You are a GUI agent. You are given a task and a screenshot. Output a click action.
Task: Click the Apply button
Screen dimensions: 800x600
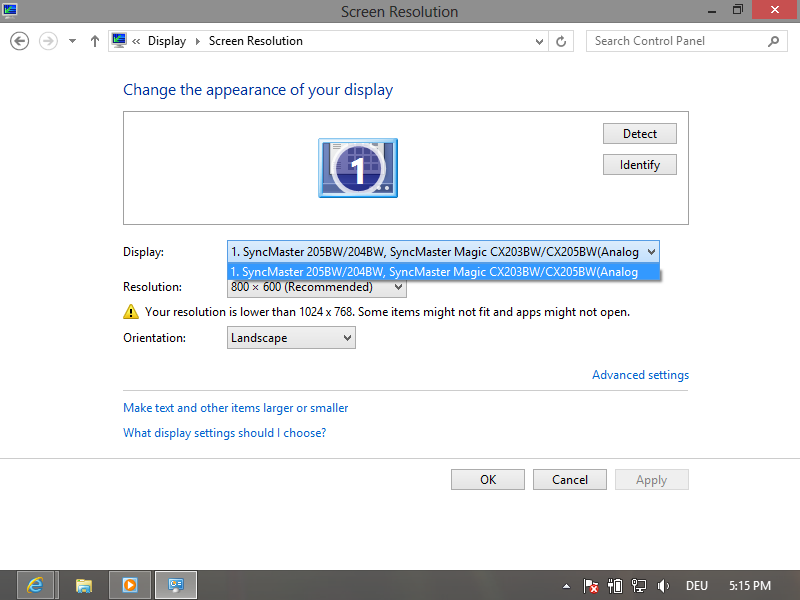pos(652,480)
